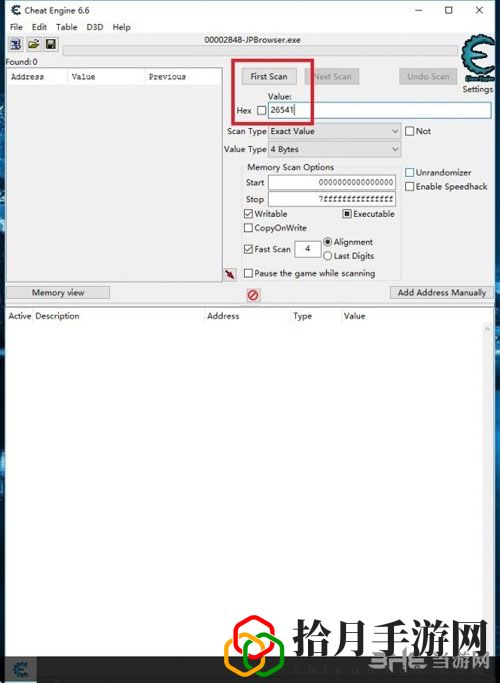The image size is (500, 683).
Task: Click the Memory view button
Action: [x=58, y=293]
